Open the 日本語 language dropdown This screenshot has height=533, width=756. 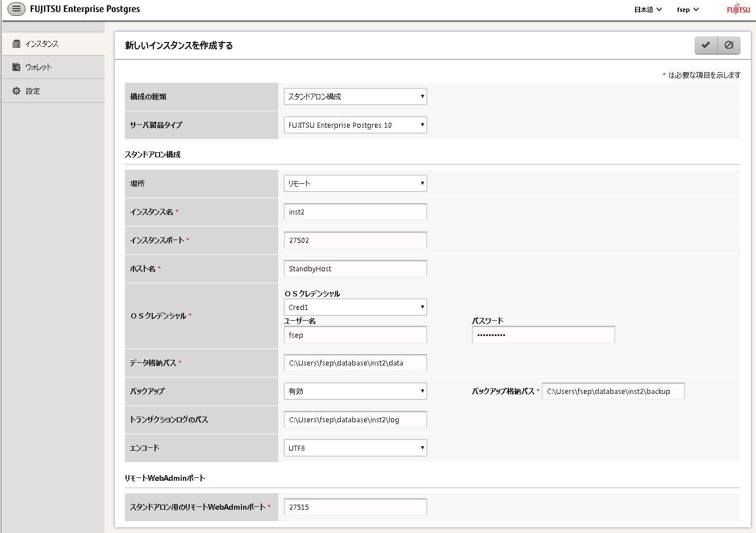click(648, 10)
